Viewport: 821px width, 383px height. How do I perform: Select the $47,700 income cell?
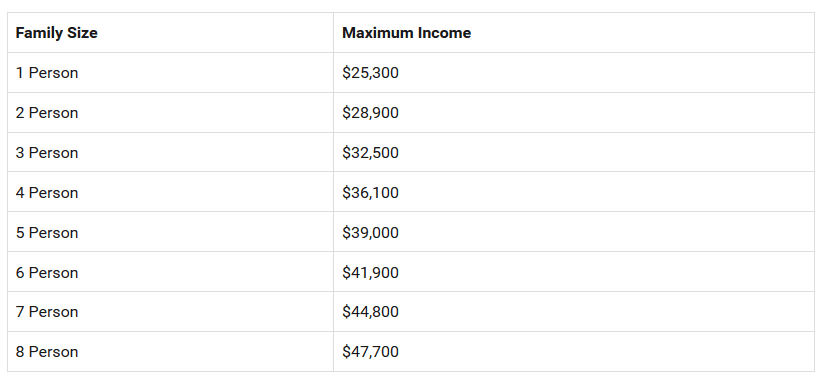tap(574, 352)
